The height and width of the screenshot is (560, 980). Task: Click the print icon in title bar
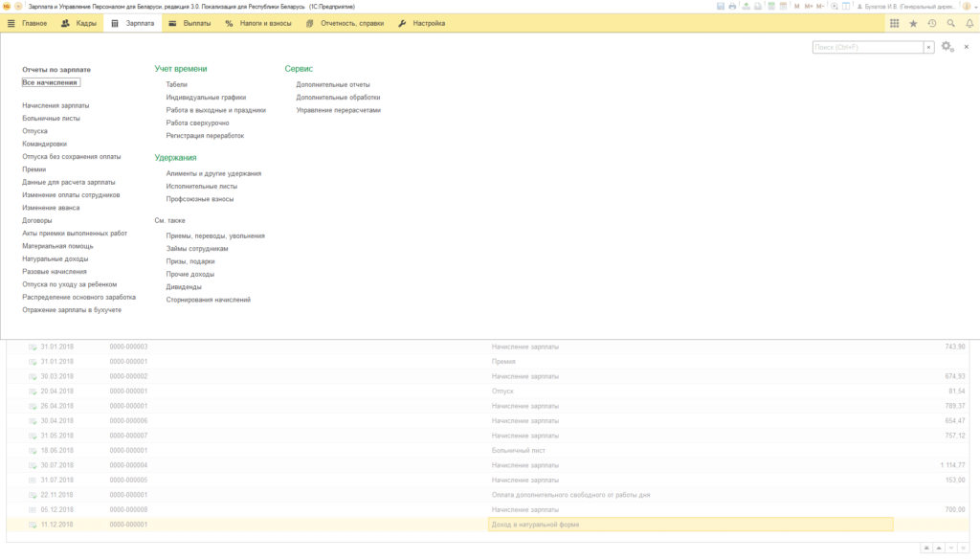[x=732, y=7]
